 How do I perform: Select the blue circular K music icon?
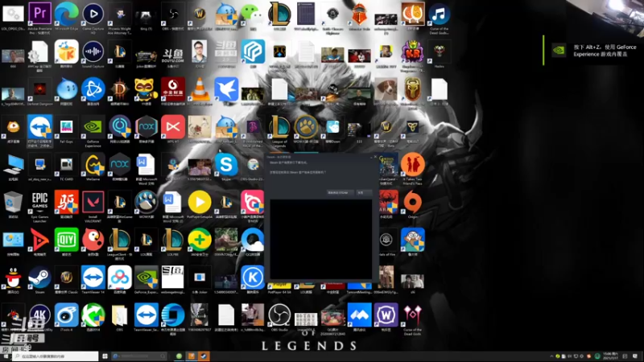253,278
